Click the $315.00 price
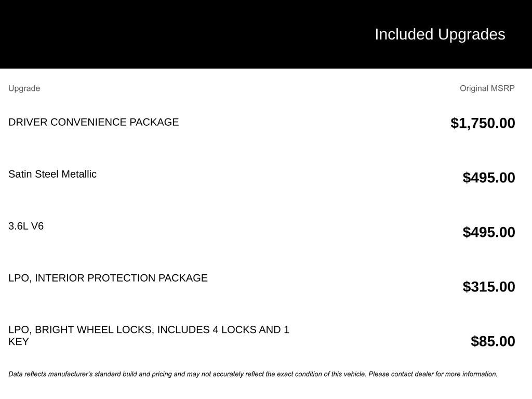Image resolution: width=532 pixels, height=399 pixels. click(x=489, y=287)
